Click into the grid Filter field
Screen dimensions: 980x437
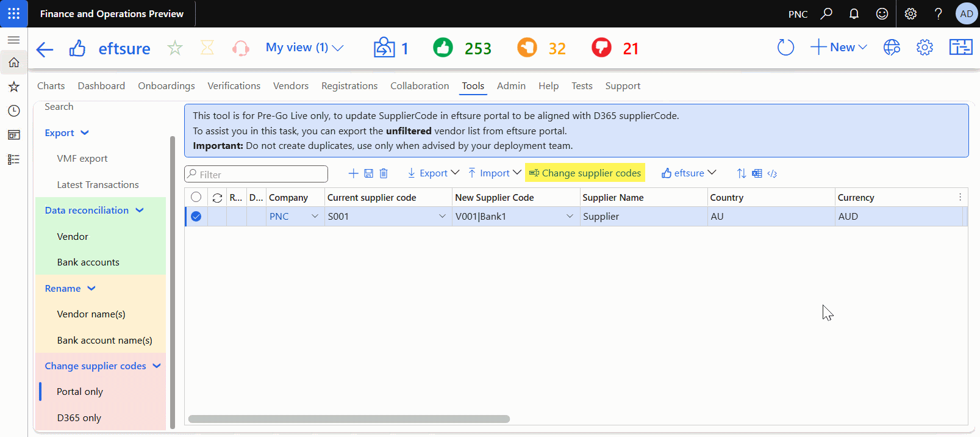[256, 174]
